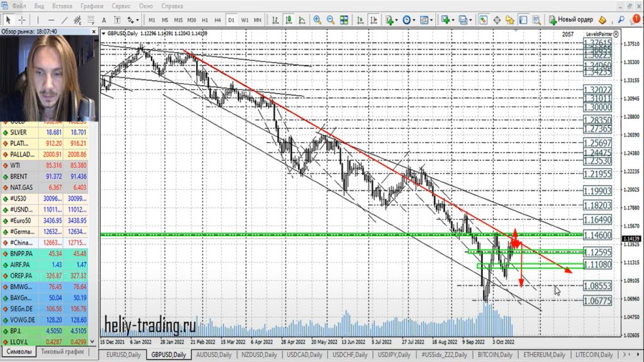This screenshot has height=362, width=644.
Task: Open the Сервис menu
Action: 121,6
